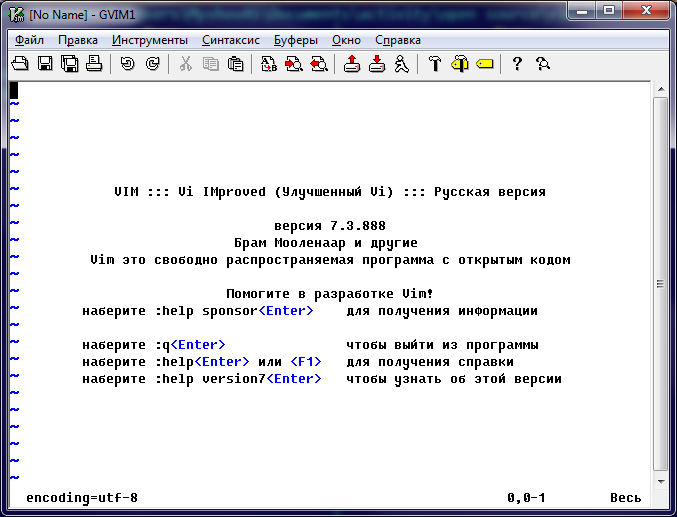677x517 pixels.
Task: Maximize the GVIM window
Action: pyautogui.click(x=609, y=11)
